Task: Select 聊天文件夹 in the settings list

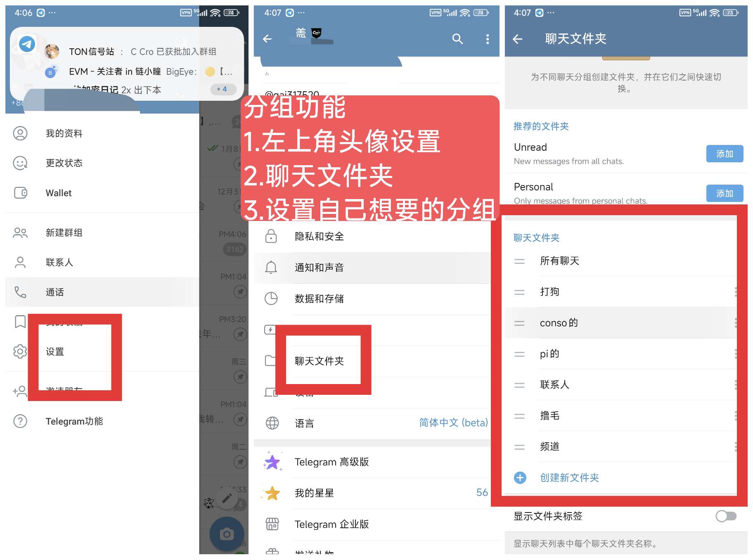Action: click(319, 361)
